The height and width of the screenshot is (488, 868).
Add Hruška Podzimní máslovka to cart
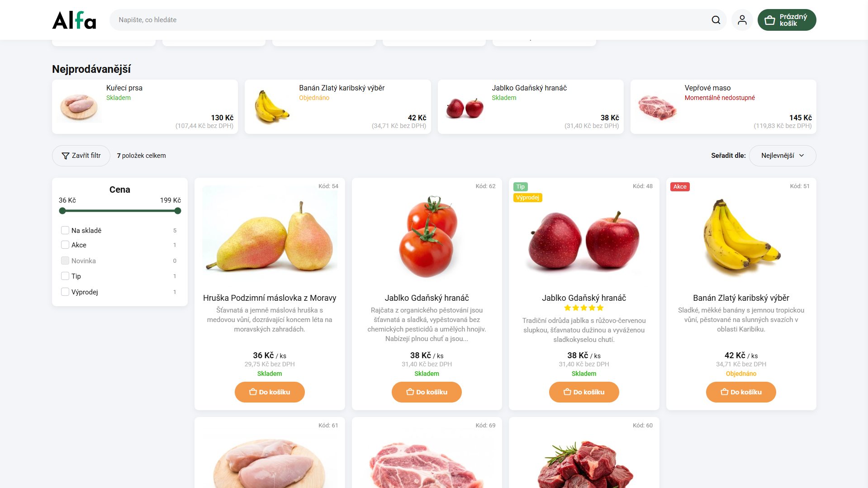270,392
